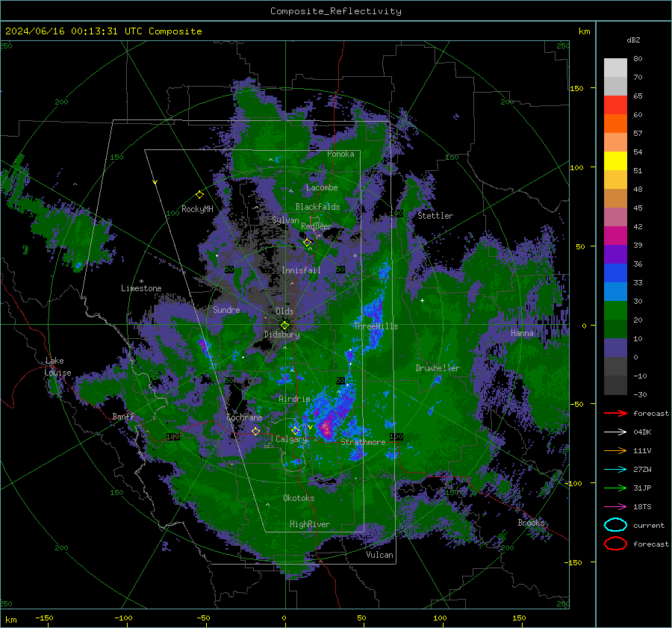
Task: Select the Lake Louise label
Action: [x=58, y=367]
